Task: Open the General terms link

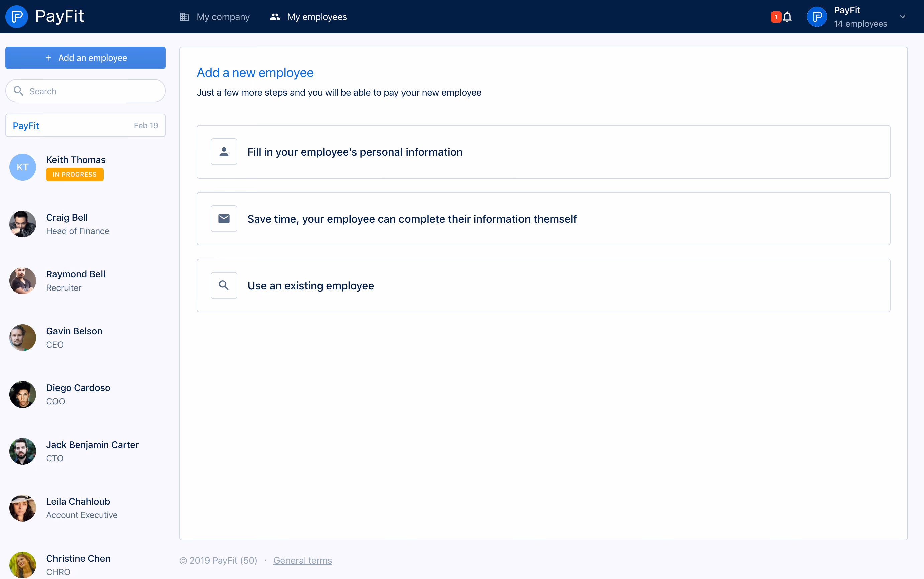Action: 303,560
